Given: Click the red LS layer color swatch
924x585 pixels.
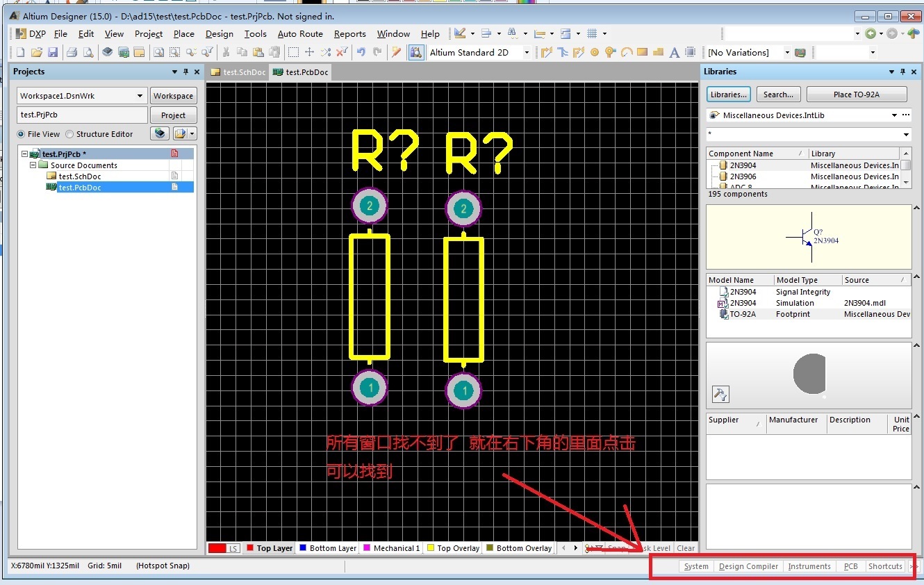Looking at the screenshot, I should [217, 548].
